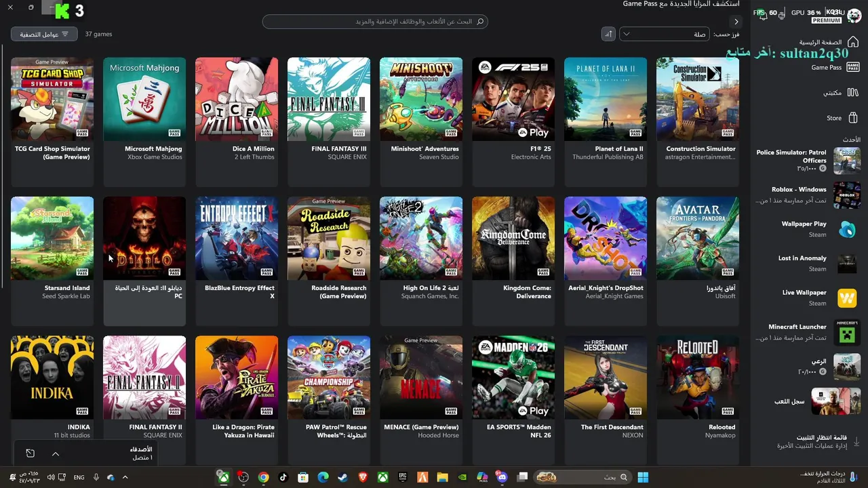Click the Windows Start button

pos(643,477)
